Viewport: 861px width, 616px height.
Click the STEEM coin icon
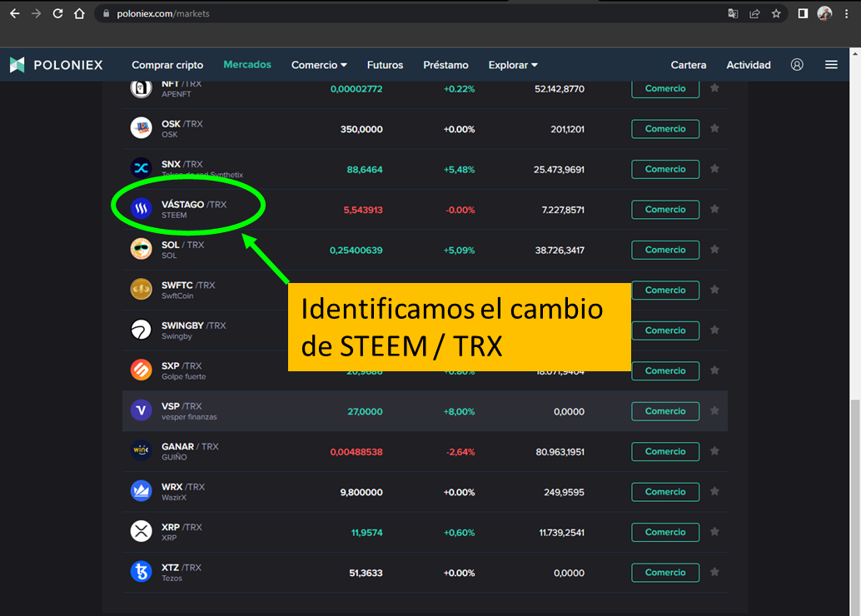(x=141, y=209)
